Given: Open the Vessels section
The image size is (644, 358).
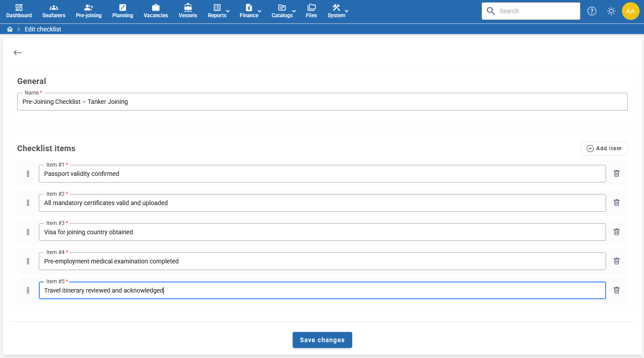Looking at the screenshot, I should tap(188, 11).
